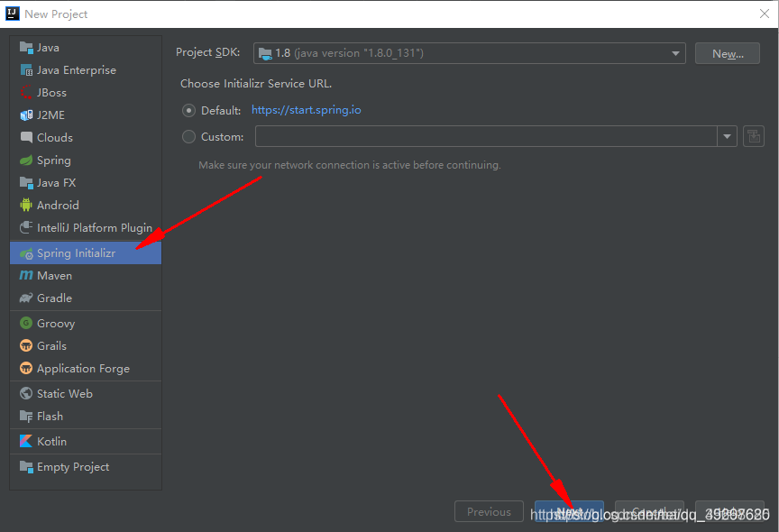Screen dimensions: 779x532
Task: Select the Application Forge entry text
Action: (83, 369)
